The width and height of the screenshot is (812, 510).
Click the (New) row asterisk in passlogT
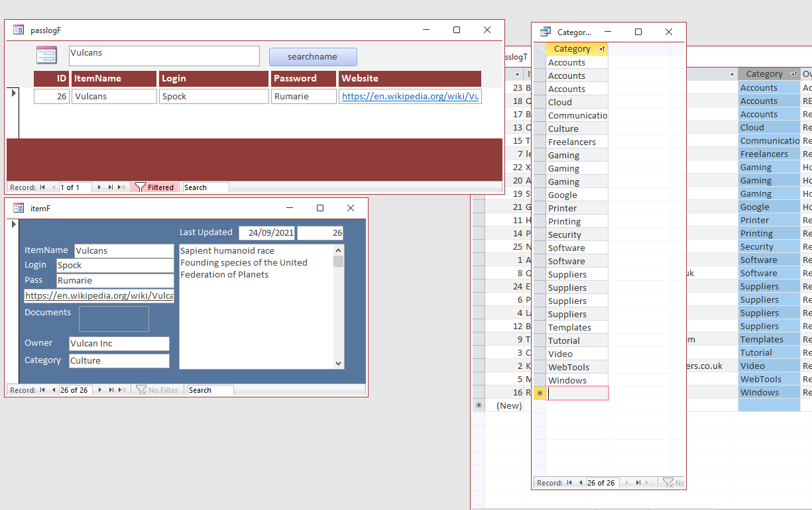pyautogui.click(x=479, y=405)
